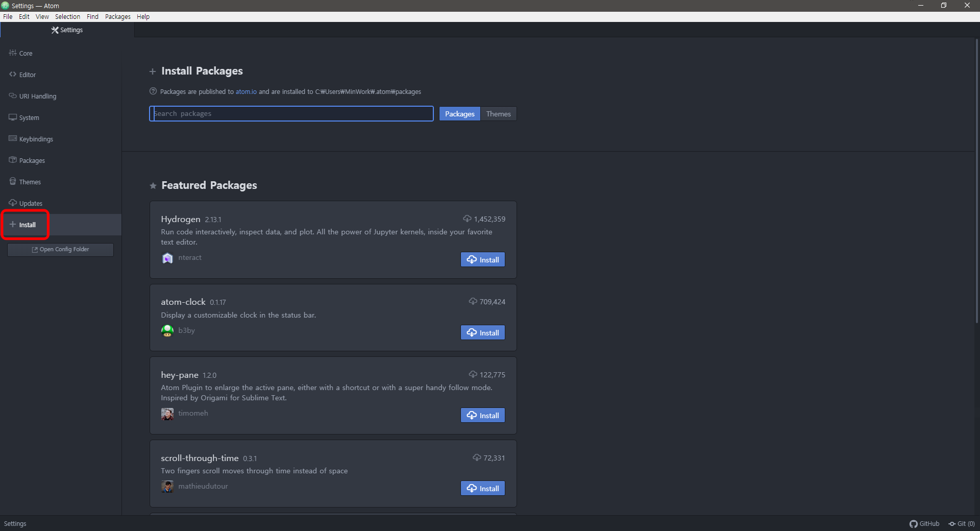Open nteract author link
This screenshot has width=980, height=531.
(x=190, y=258)
